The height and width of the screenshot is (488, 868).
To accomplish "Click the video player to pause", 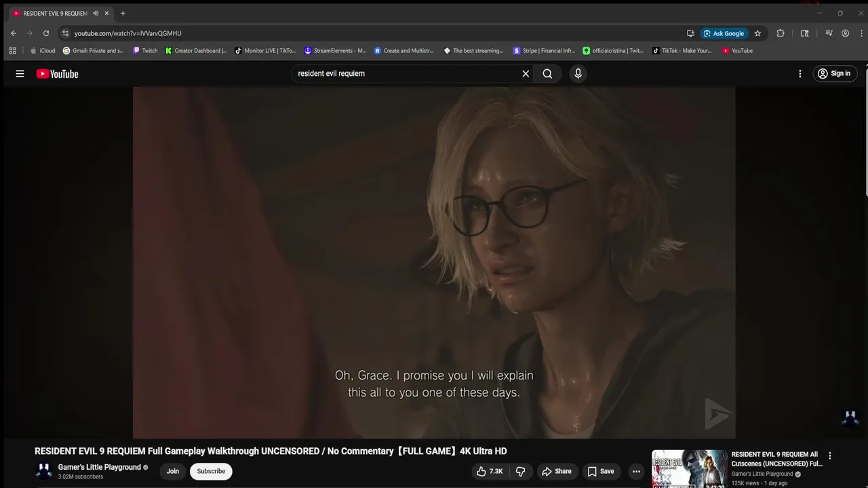I will (x=434, y=262).
